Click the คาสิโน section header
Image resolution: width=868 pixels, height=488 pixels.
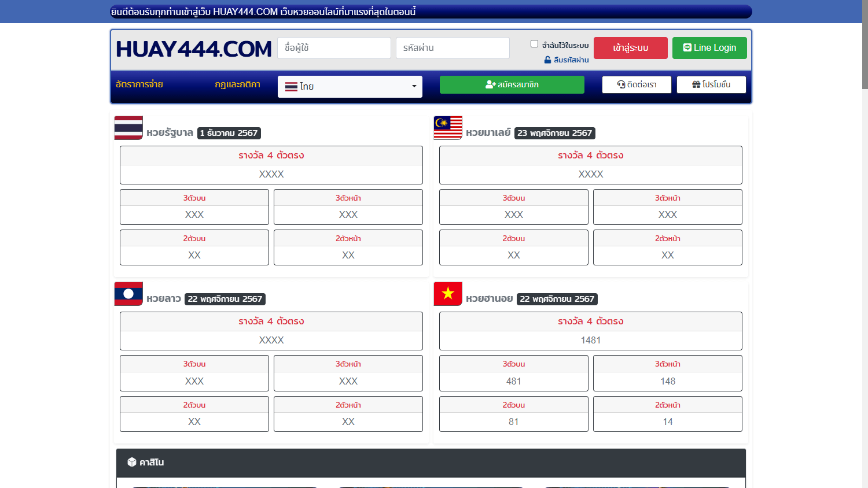pos(431,463)
